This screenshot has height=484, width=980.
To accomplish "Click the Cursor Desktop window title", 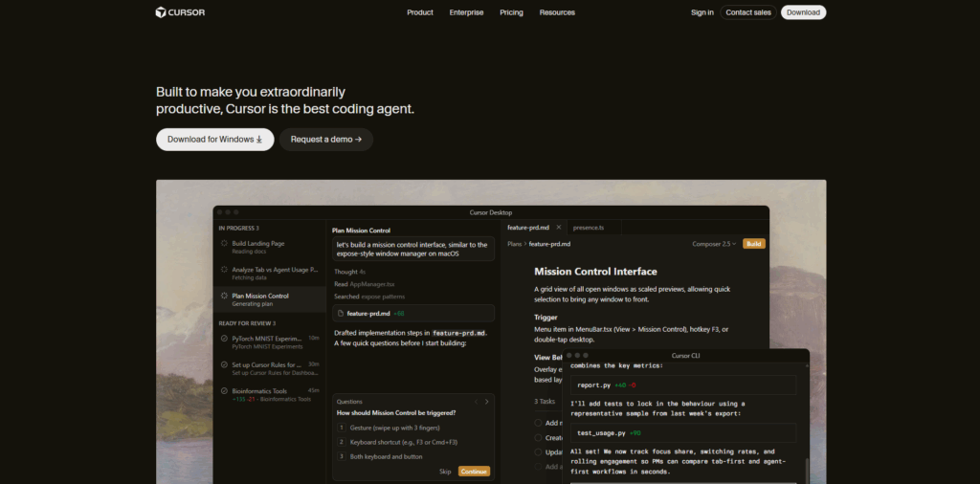I will [x=491, y=212].
